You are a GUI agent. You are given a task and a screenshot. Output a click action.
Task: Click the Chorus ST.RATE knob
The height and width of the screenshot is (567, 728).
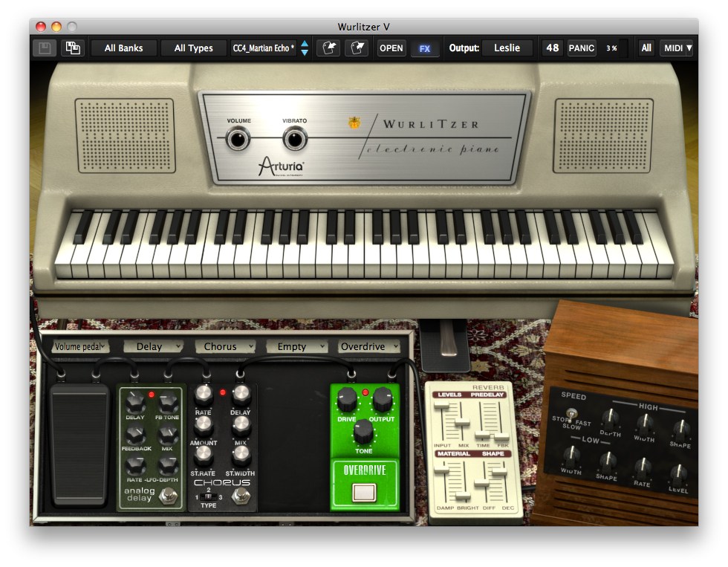[204, 455]
